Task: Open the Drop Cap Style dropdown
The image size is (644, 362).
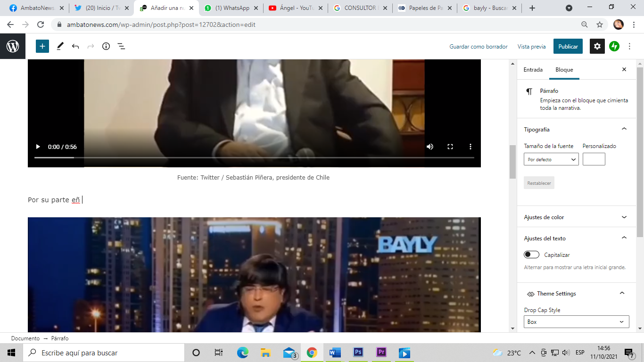Action: pos(577,322)
